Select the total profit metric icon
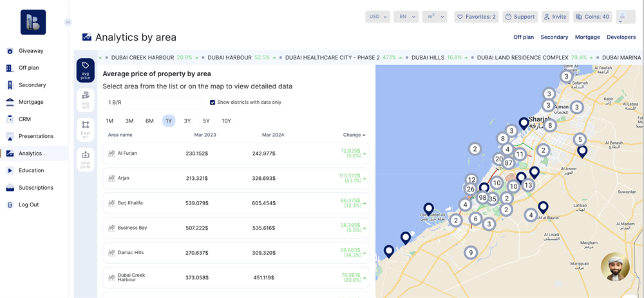This screenshot has height=298, width=644. coord(86,157)
